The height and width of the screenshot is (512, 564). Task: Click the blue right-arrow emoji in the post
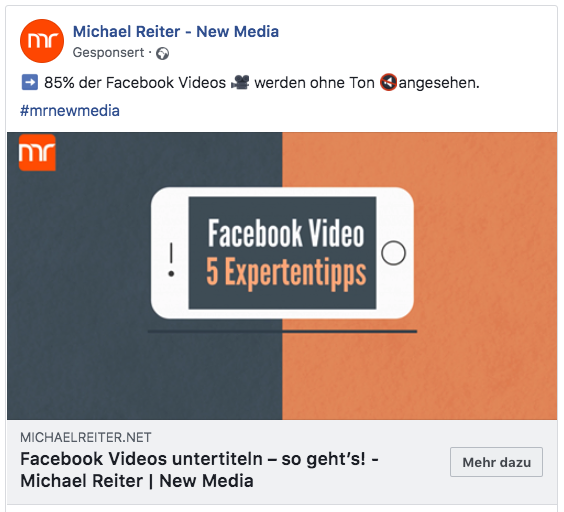29,82
